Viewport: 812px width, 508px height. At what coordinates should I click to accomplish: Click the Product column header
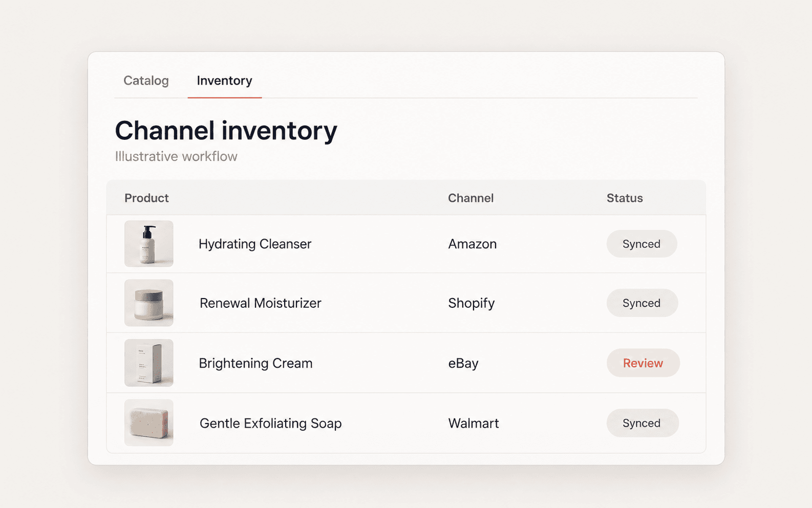146,198
